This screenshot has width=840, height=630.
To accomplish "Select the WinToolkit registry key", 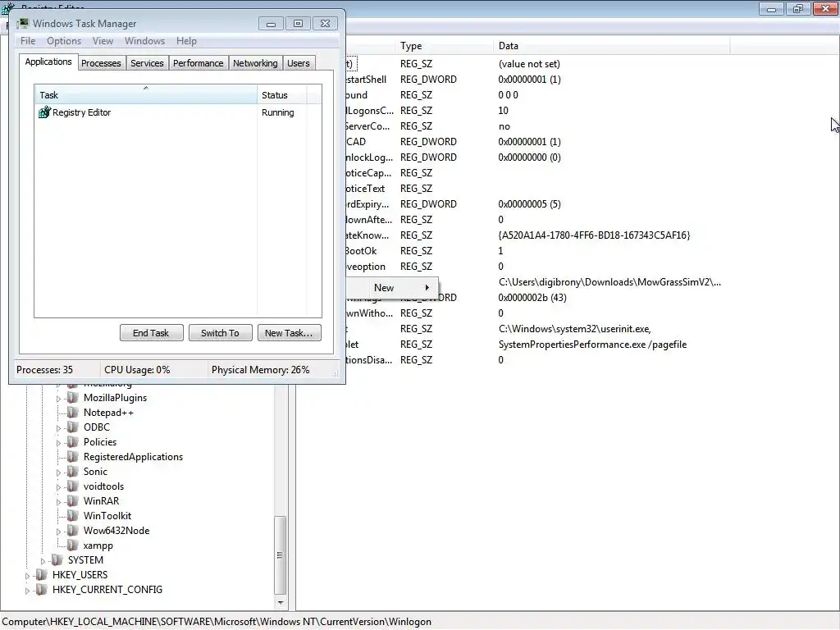I will 107,516.
